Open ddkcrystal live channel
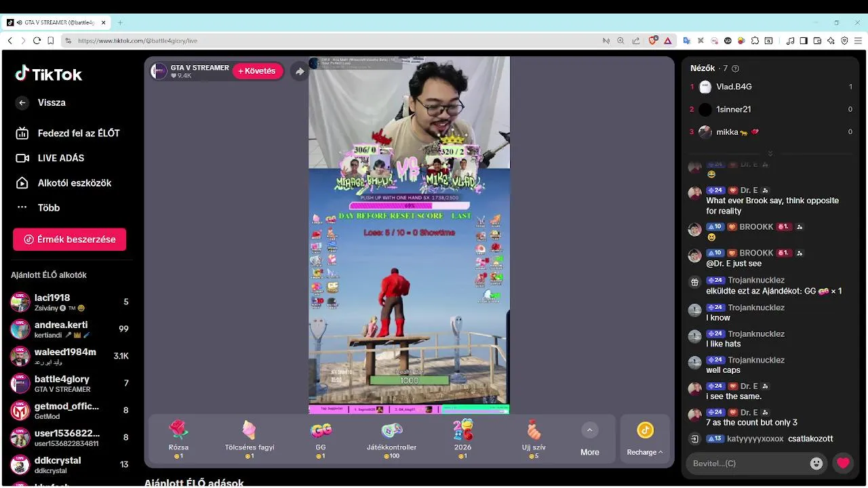This screenshot has height=488, width=868. click(x=69, y=464)
